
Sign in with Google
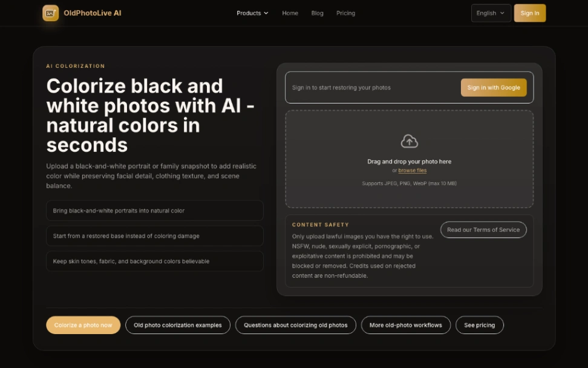[494, 87]
